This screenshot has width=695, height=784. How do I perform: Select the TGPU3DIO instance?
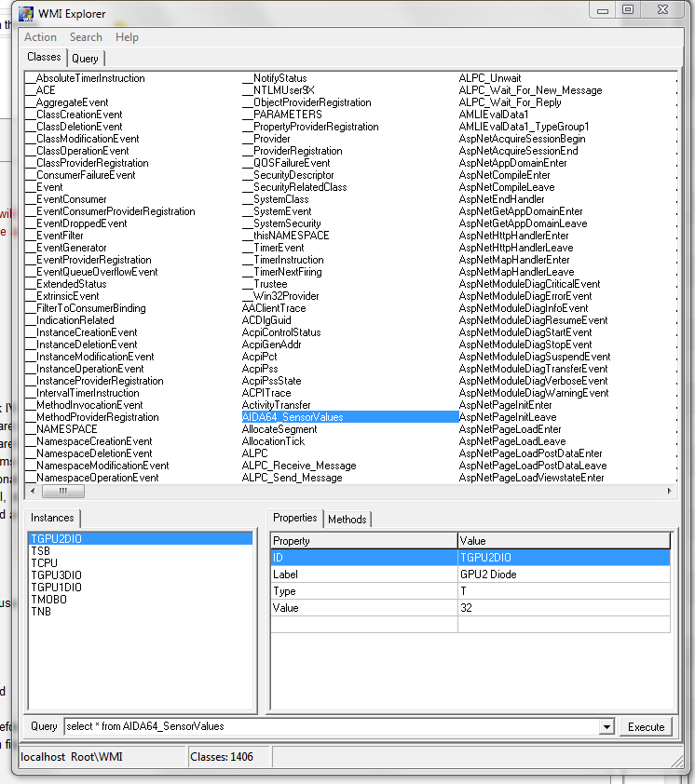(57, 575)
